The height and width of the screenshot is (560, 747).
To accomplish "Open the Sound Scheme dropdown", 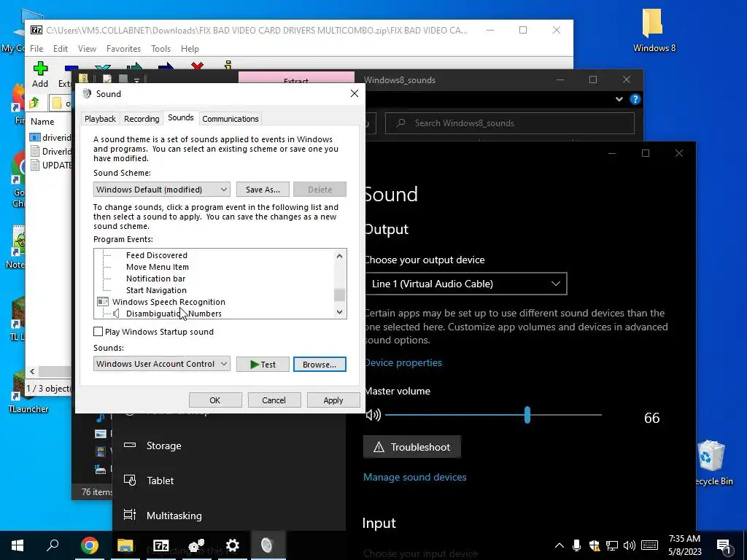I will [x=162, y=190].
